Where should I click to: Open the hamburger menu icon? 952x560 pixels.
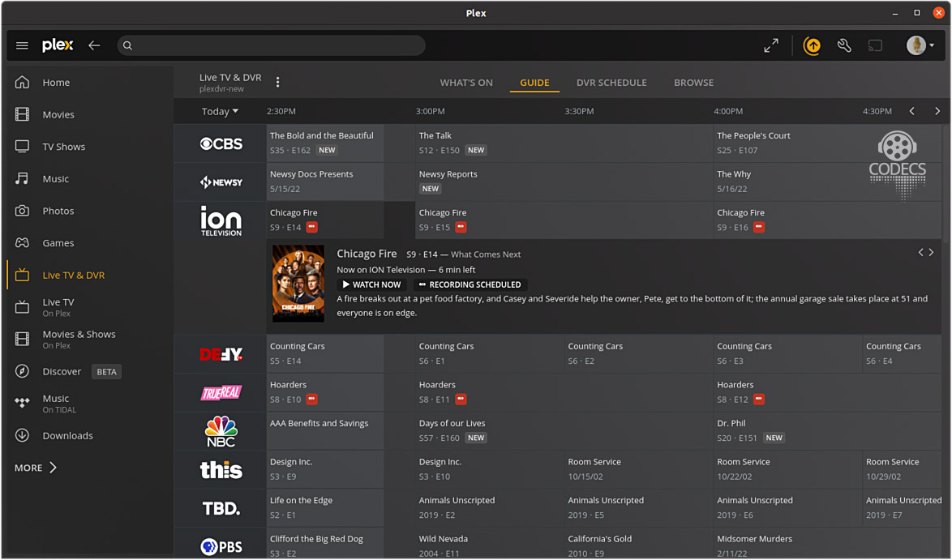22,46
